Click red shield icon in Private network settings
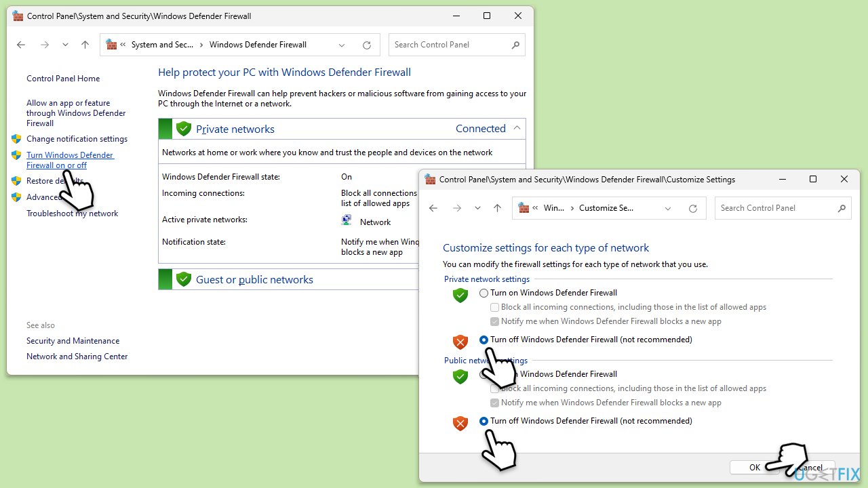Viewport: 868px width, 488px height. click(460, 342)
